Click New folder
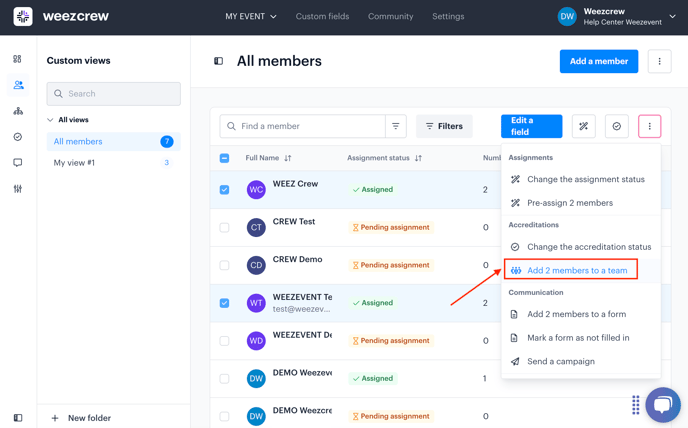 [x=90, y=418]
